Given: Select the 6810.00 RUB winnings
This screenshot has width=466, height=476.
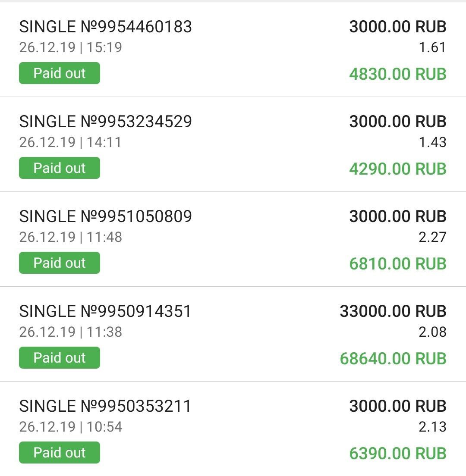Looking at the screenshot, I should pyautogui.click(x=397, y=264).
